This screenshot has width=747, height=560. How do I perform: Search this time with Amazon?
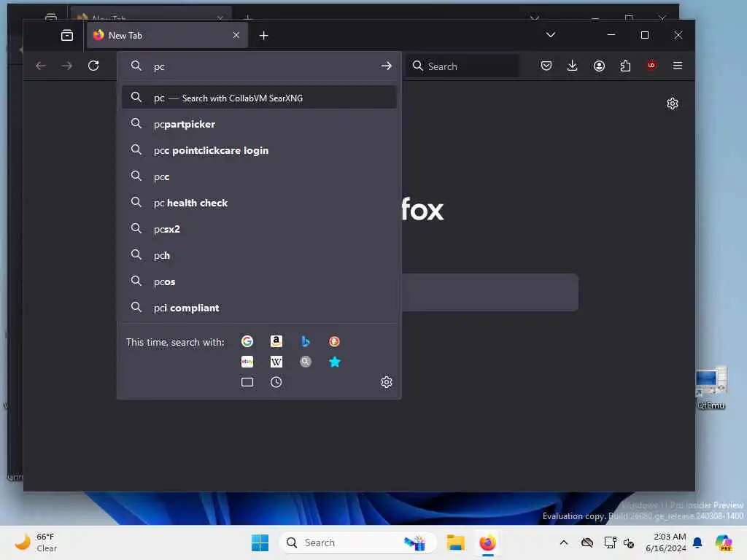coord(276,341)
